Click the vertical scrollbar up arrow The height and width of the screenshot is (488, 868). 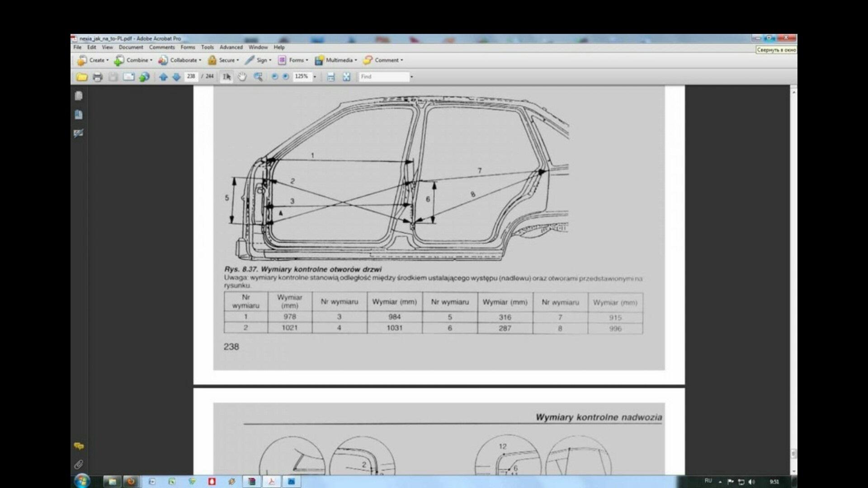[794, 92]
